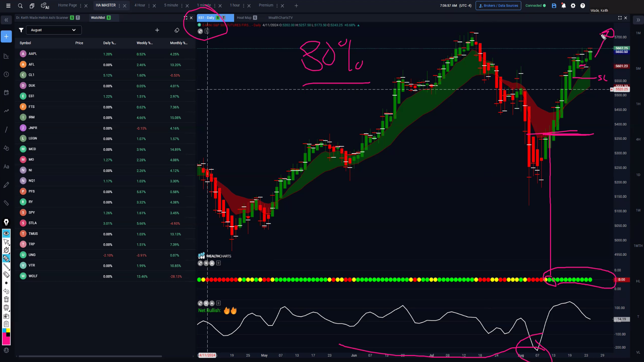Open the text Aa tool in sidebar
This screenshot has height=362, width=644.
pyautogui.click(x=6, y=167)
